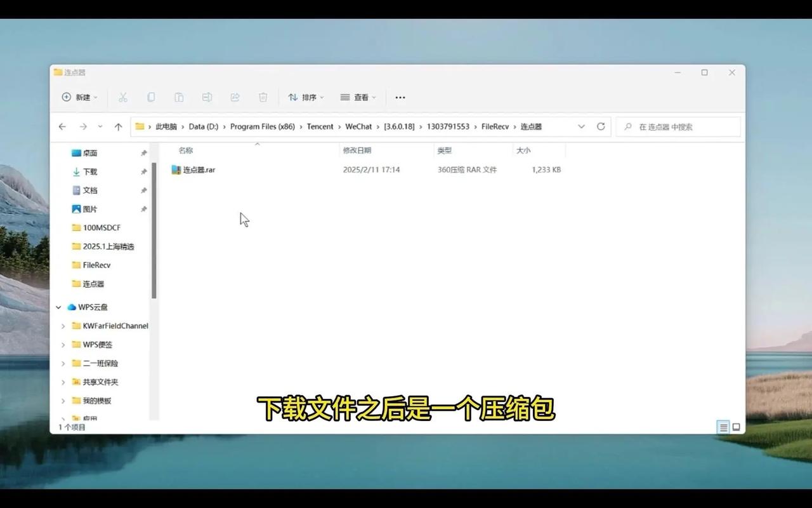Click the pin icon next to 桌面
812x508 pixels.
tap(144, 153)
